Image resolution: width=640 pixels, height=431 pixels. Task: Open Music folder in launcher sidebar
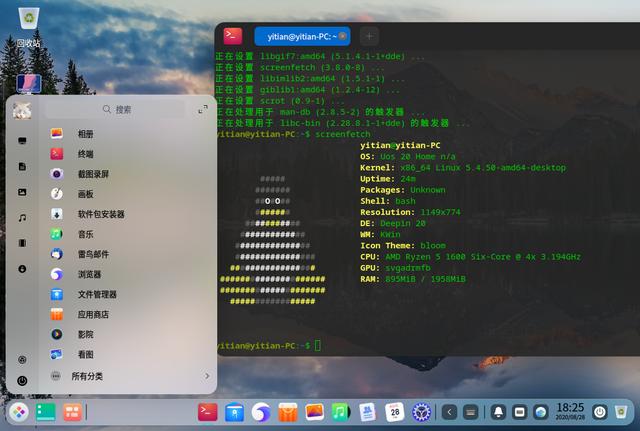tap(22, 218)
